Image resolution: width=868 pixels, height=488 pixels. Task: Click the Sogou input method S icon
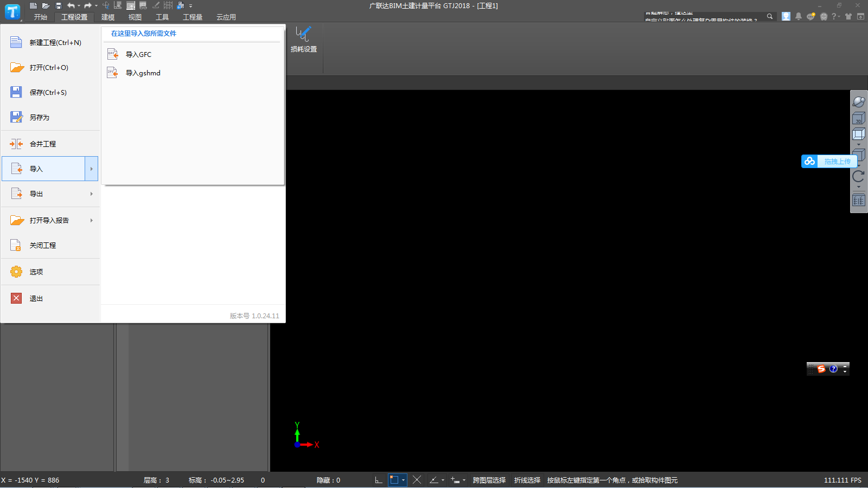pyautogui.click(x=821, y=369)
